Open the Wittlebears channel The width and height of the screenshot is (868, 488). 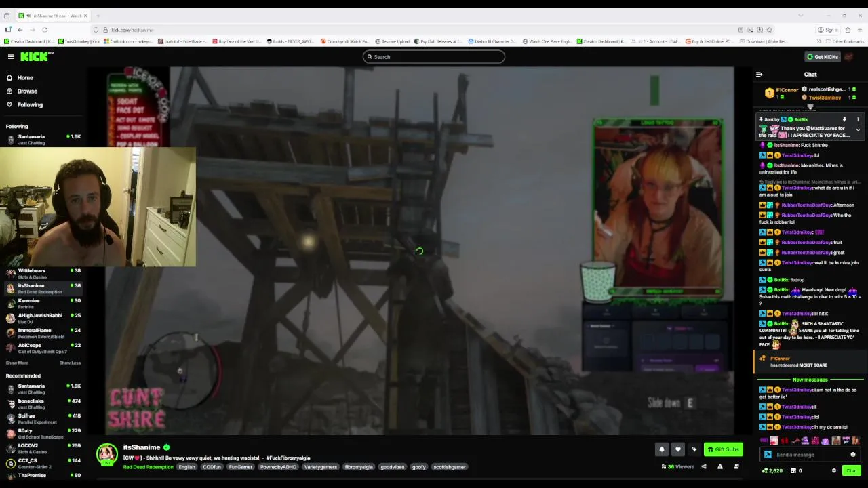tap(43, 274)
